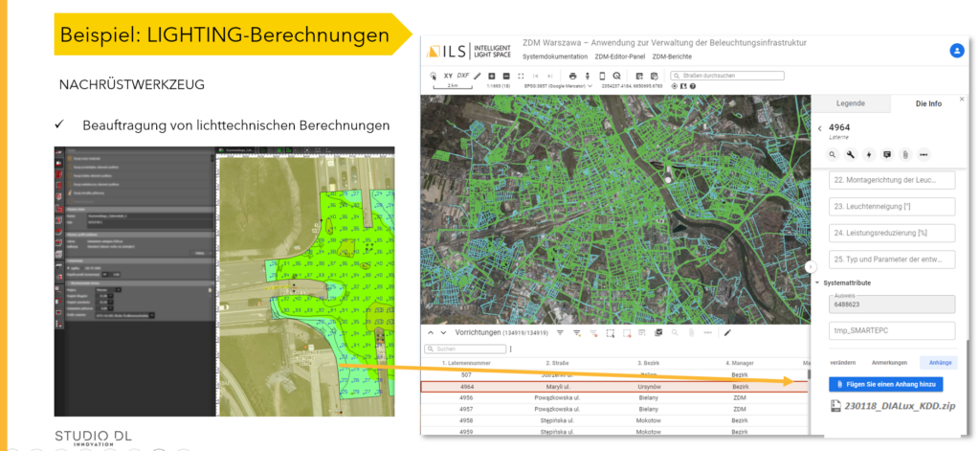Select the XY coordinates tool
980x451 pixels.
coord(447,75)
